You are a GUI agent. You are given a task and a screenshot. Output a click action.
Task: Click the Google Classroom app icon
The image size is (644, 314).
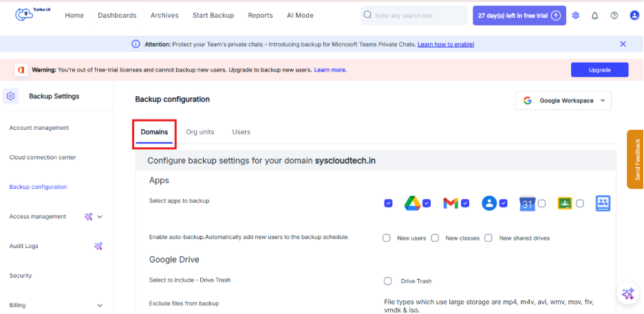pyautogui.click(x=565, y=203)
